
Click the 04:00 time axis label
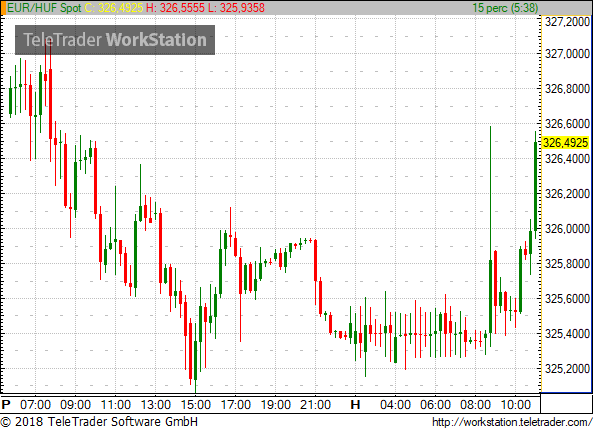pyautogui.click(x=395, y=405)
